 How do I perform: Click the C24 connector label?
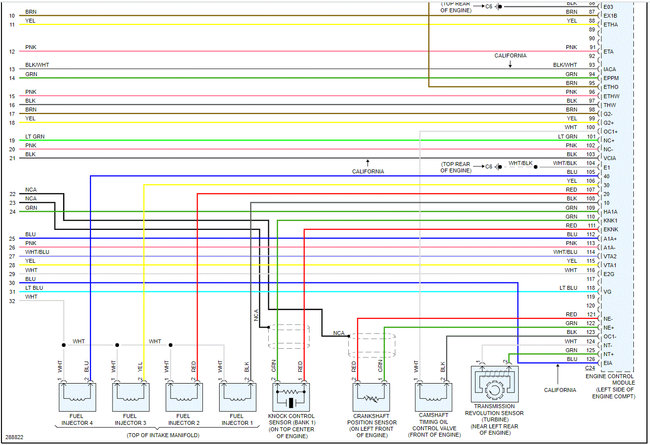[x=589, y=368]
